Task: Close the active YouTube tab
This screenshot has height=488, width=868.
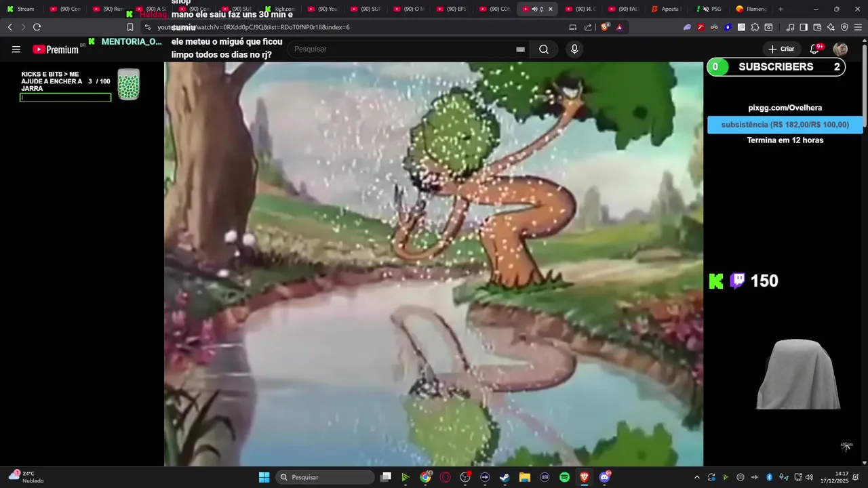Action: tap(550, 9)
